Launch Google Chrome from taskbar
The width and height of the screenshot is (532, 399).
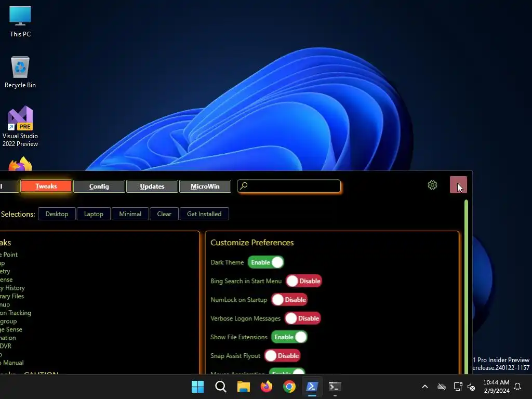coord(289,387)
